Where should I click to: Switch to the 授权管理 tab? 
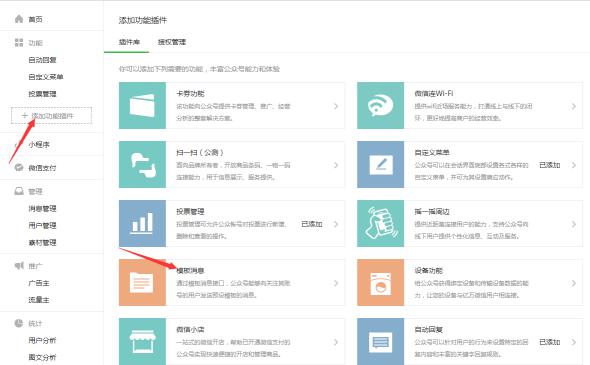(172, 42)
